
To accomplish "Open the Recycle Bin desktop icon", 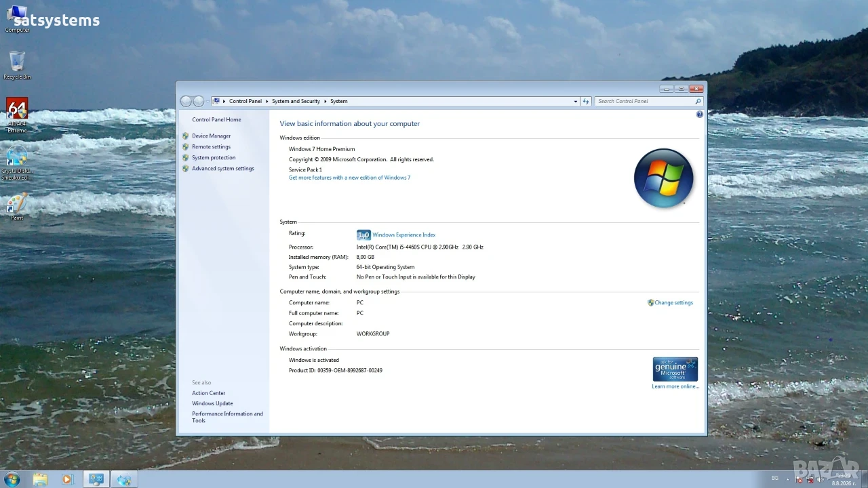I will pos(17,65).
